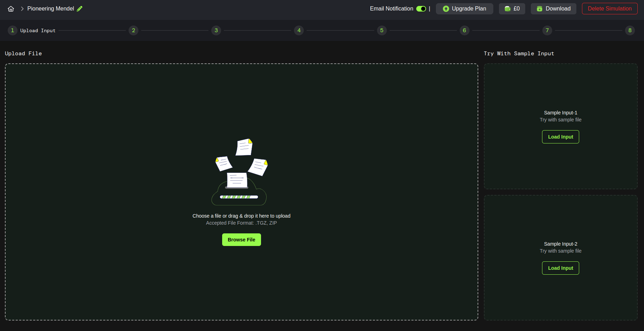
Task: Click the file drag-and-drop upload area
Action: [x=241, y=192]
